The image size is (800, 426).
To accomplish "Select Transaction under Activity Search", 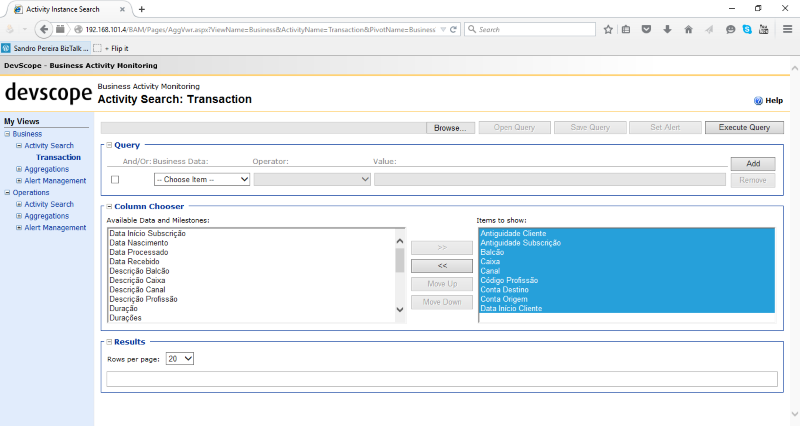I will pos(58,157).
